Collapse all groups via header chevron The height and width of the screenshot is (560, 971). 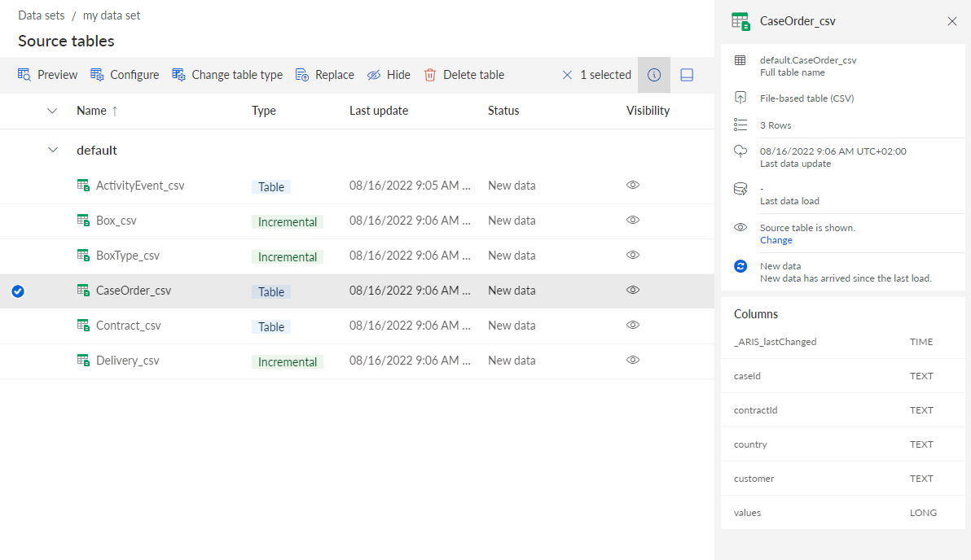(x=52, y=111)
